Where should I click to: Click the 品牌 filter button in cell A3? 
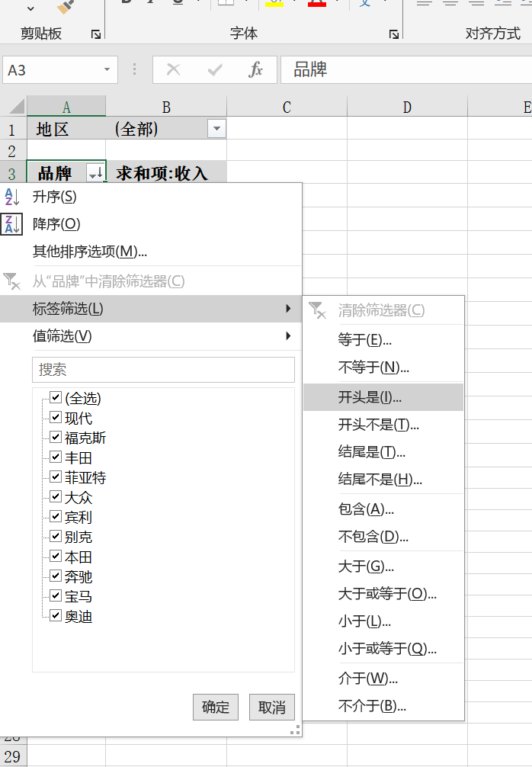click(96, 172)
